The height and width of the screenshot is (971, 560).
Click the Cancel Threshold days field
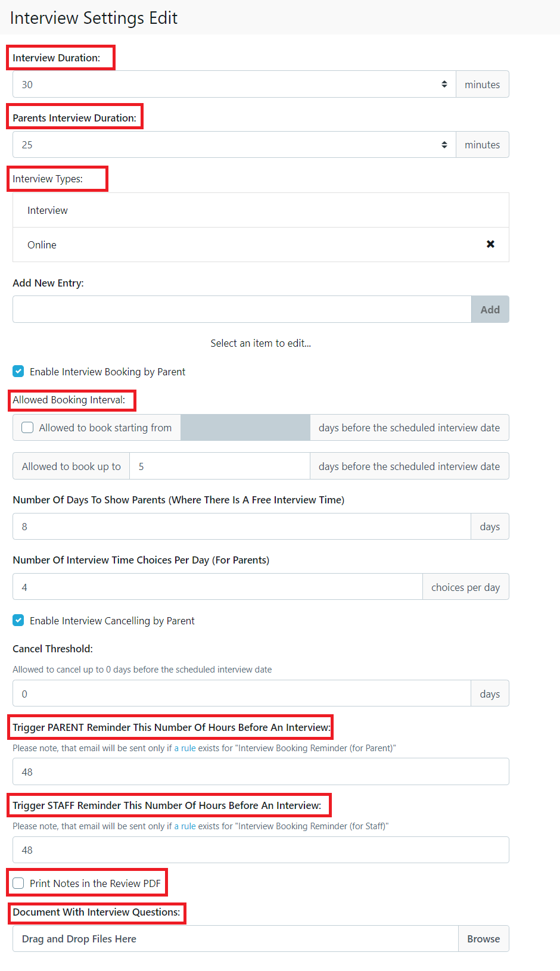tap(241, 694)
